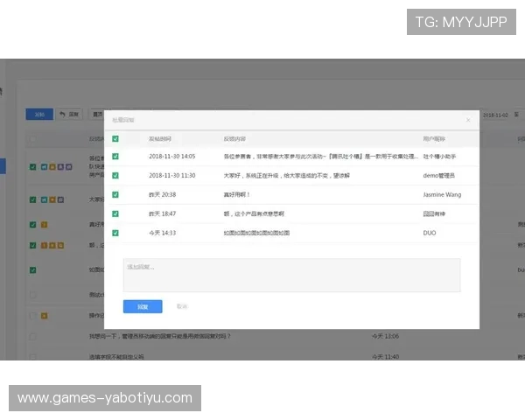
Task: Click the user name 吐个槽小助手
Action: (439, 157)
